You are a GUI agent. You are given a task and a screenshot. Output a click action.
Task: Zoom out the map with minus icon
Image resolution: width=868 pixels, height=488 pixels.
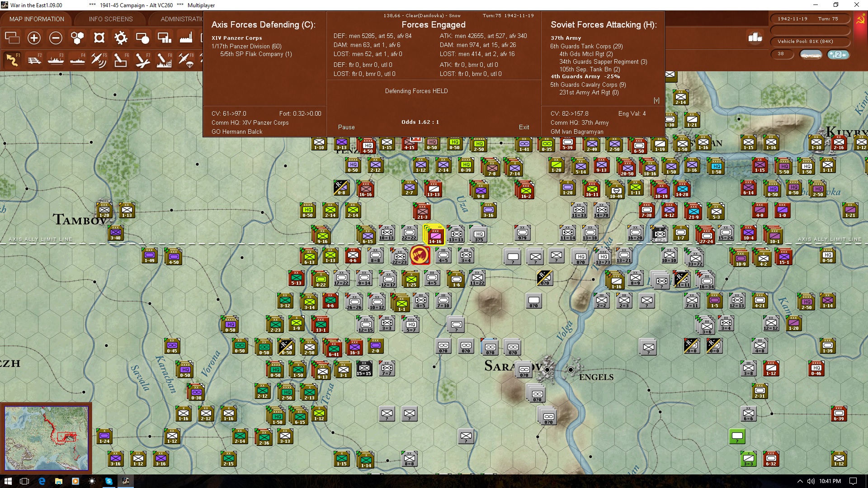[56, 38]
